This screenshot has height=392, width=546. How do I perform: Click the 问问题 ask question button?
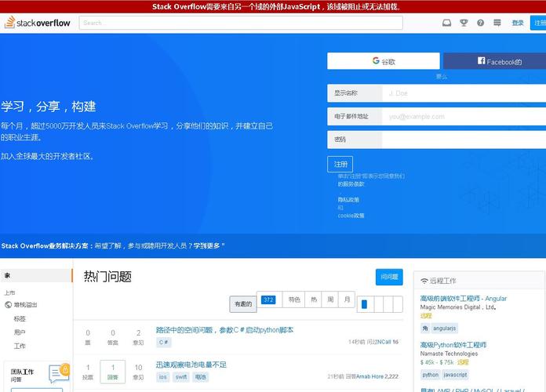click(389, 277)
